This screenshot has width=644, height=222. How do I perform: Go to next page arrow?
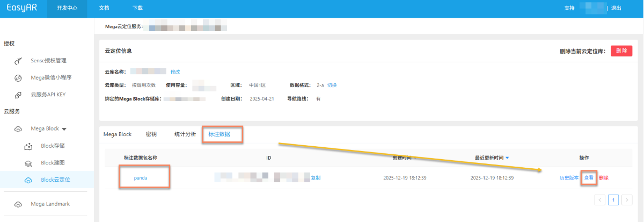click(x=626, y=200)
